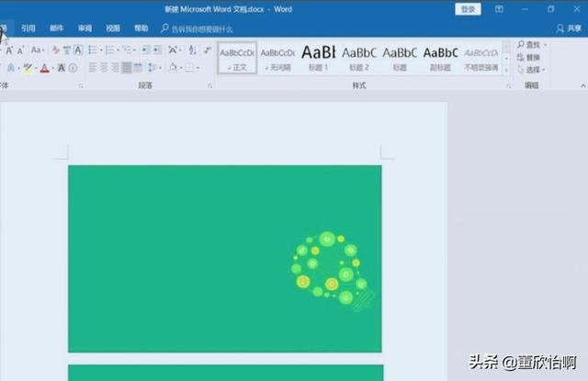Click the increase indent icon
588x381 pixels.
[157, 50]
